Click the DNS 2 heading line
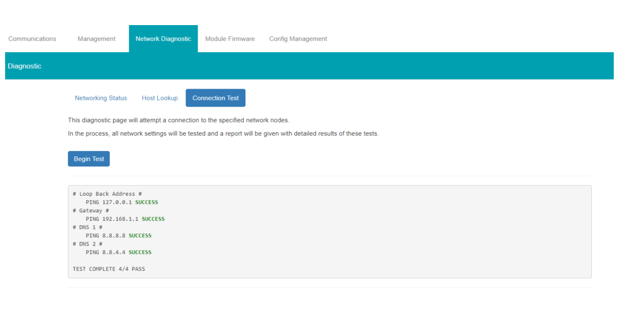Viewport: 644px width, 331px height. (88, 244)
